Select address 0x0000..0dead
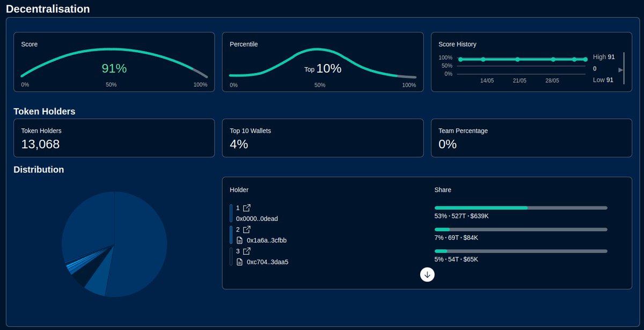Image resolution: width=644 pixels, height=330 pixels. [x=257, y=219]
